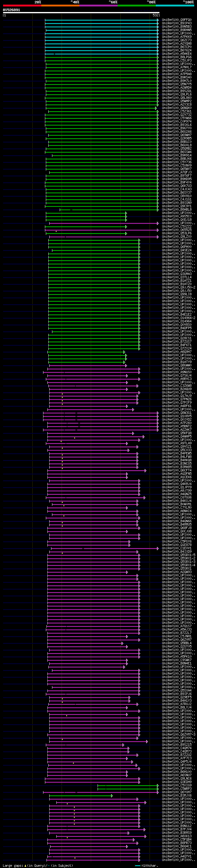Viewport: 197px width, 868px height.
Task: Click the white AV526891 query bar
Action: click(x=81, y=13)
